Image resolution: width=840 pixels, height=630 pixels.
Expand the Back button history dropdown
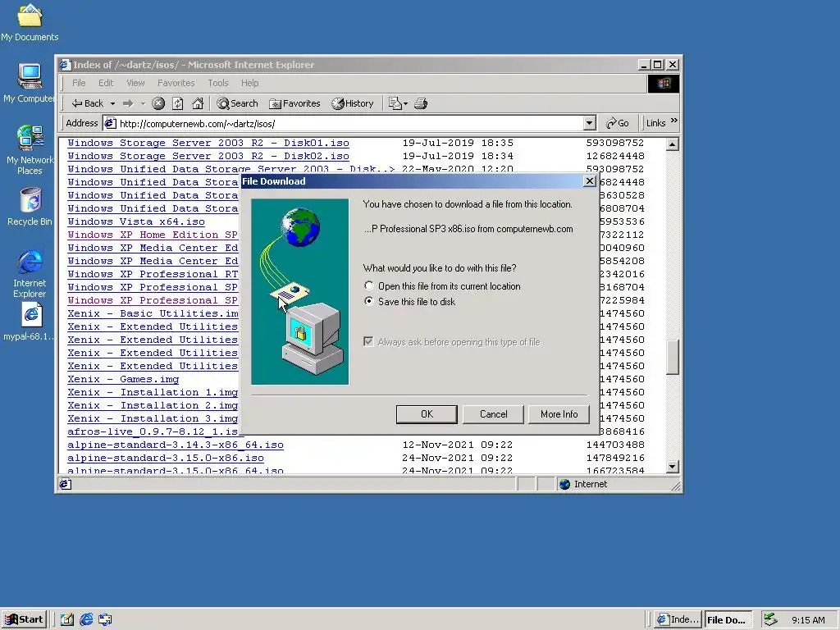(x=112, y=103)
